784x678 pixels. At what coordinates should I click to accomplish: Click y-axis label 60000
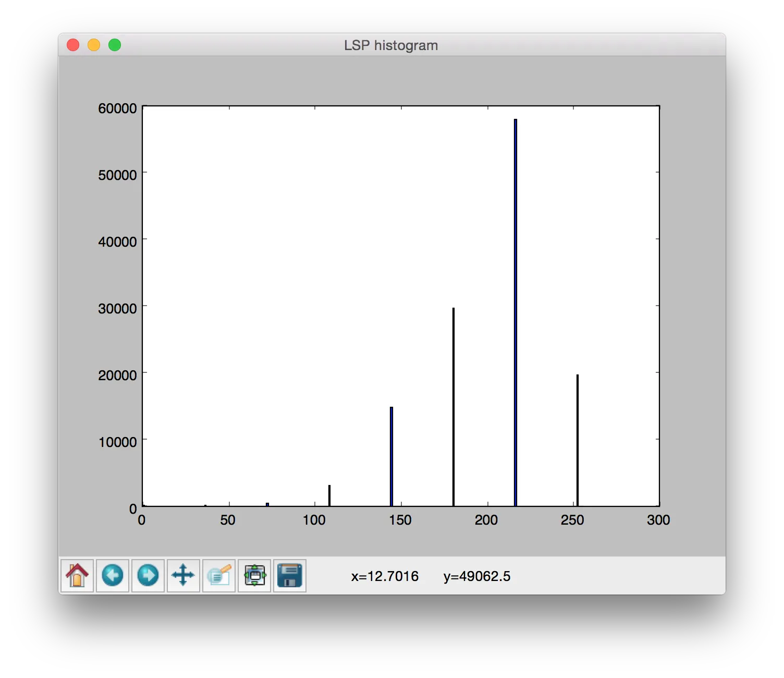(x=117, y=108)
